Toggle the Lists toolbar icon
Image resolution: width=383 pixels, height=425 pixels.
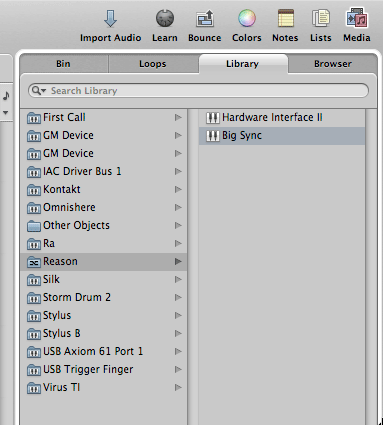[x=321, y=18]
